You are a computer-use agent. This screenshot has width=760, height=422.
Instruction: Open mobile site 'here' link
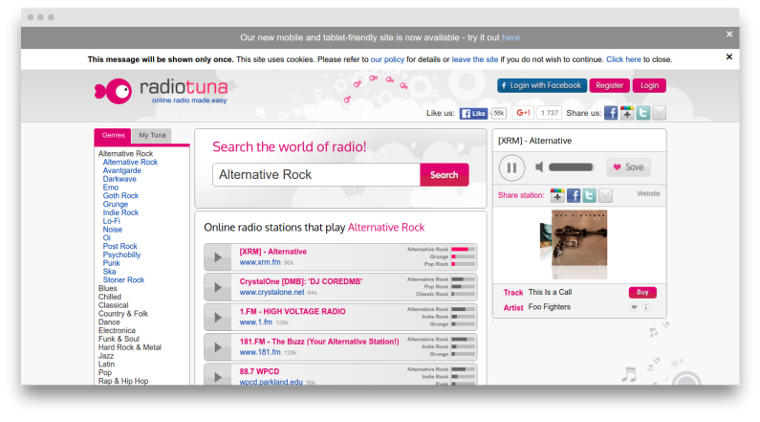pyautogui.click(x=511, y=38)
